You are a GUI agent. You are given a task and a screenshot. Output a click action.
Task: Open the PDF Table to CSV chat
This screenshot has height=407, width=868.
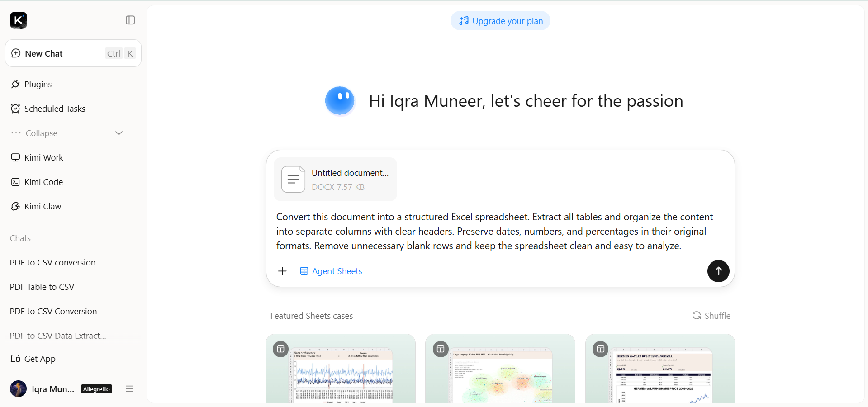(x=42, y=287)
